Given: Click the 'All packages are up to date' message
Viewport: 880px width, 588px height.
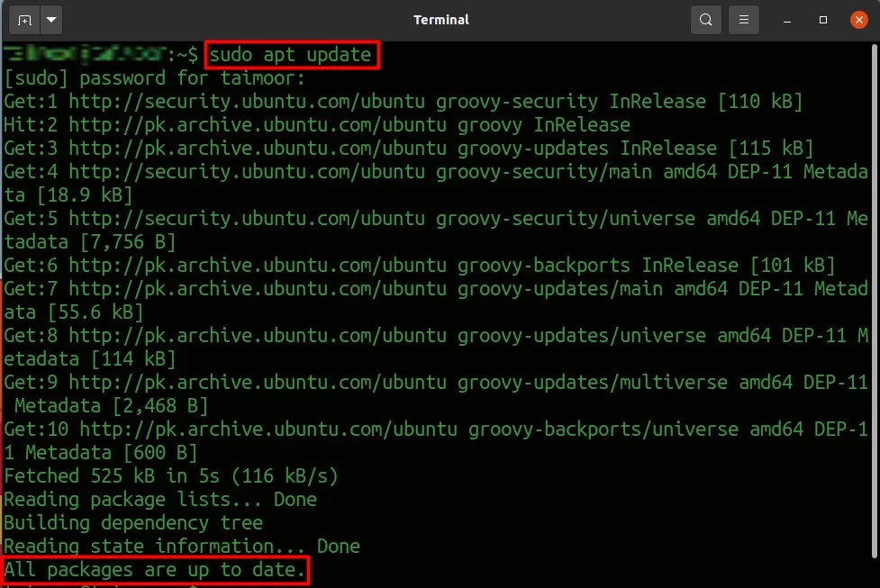Looking at the screenshot, I should 154,569.
